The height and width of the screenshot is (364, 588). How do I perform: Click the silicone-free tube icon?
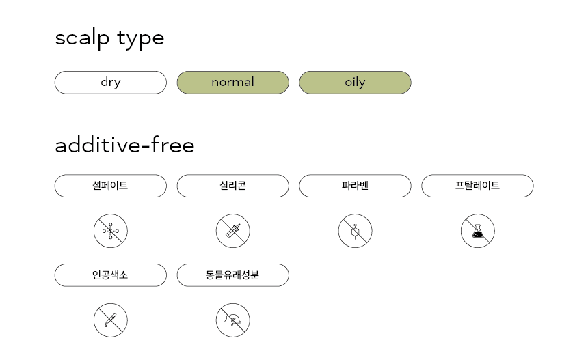coord(233,231)
